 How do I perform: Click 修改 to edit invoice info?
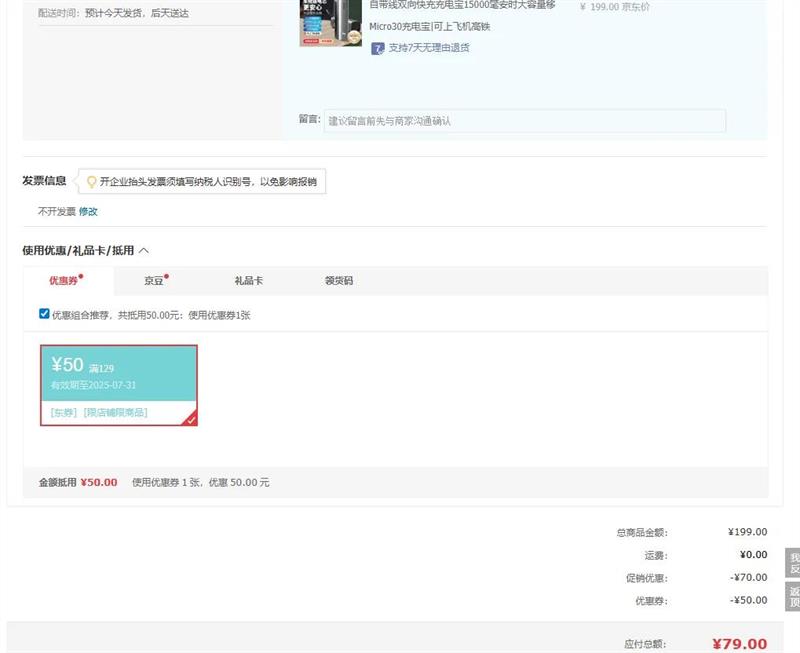[88, 212]
